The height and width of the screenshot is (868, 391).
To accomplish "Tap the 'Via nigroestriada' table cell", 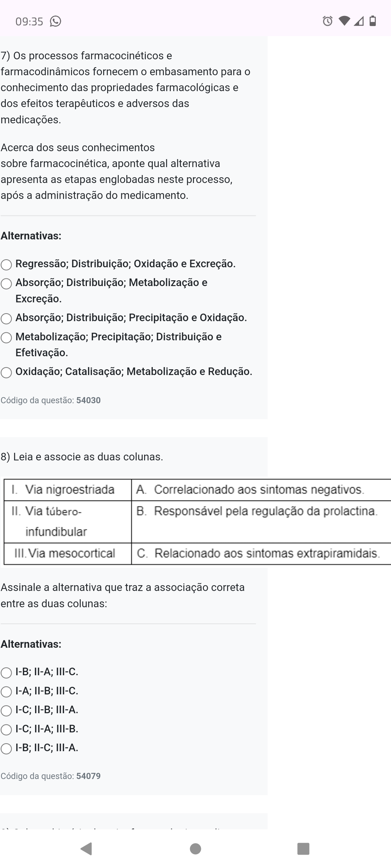I will [x=68, y=490].
